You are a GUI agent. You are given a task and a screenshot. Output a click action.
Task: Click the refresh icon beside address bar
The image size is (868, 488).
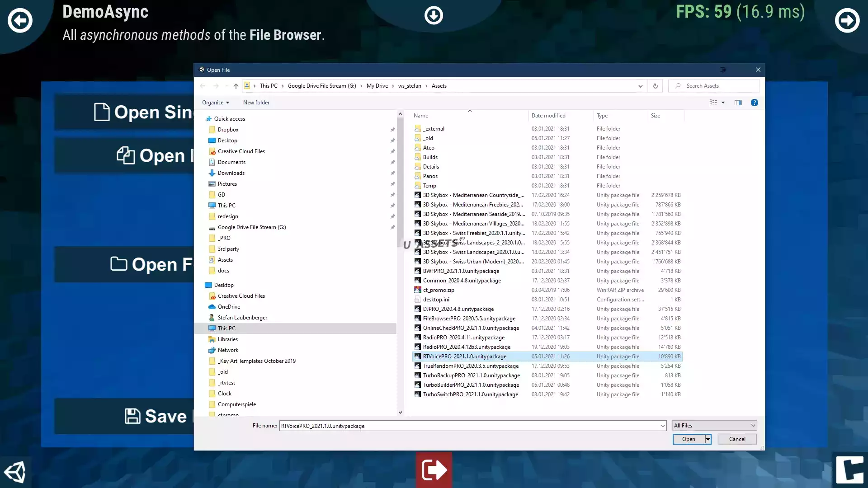click(655, 86)
